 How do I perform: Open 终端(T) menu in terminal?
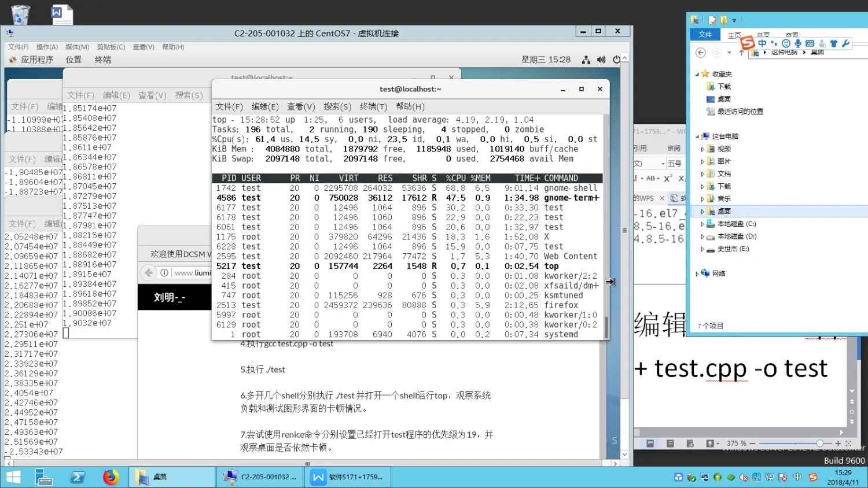coord(373,106)
